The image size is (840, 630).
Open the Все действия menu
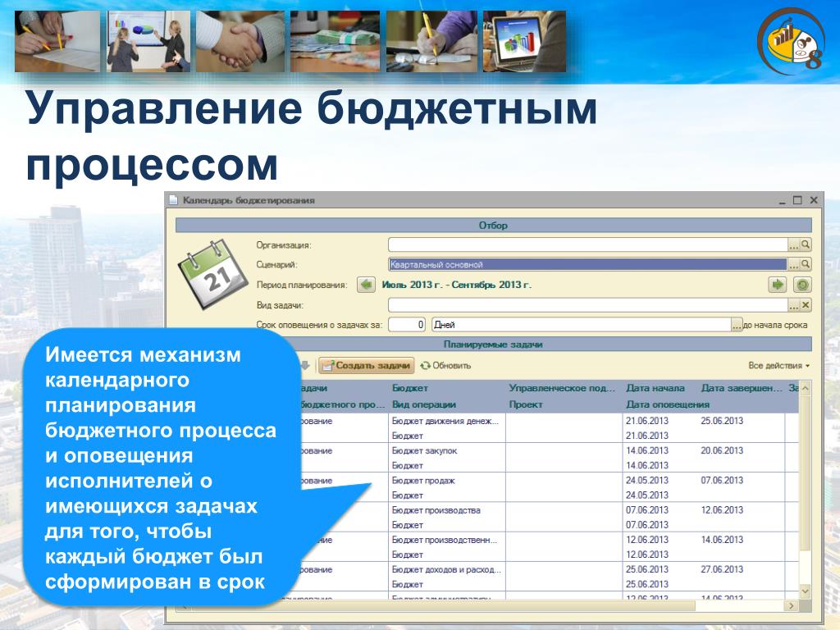tap(778, 366)
